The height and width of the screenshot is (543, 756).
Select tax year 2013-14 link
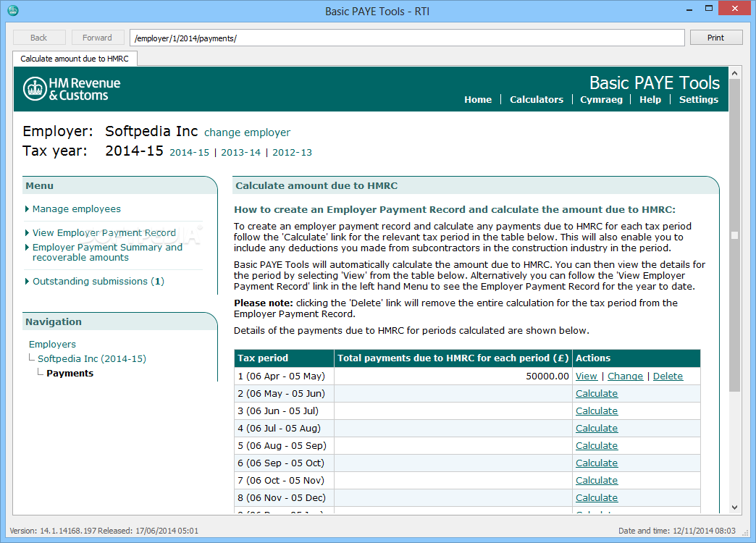click(240, 152)
